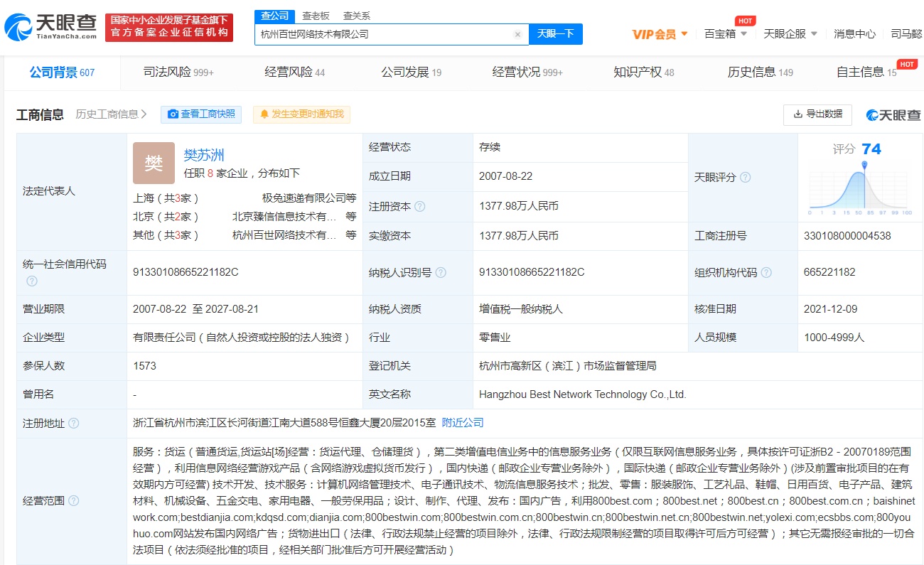924x565 pixels.
Task: Click help icon beside 注册地址
Action: [73, 424]
